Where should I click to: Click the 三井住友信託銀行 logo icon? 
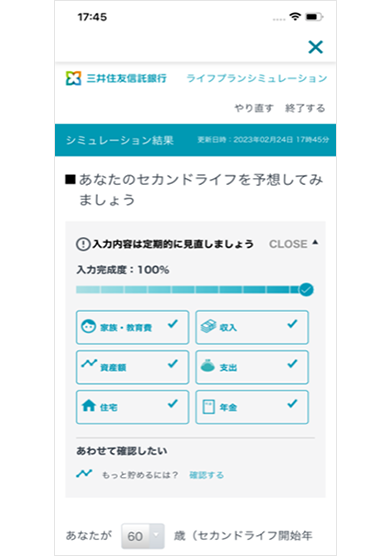(x=73, y=78)
